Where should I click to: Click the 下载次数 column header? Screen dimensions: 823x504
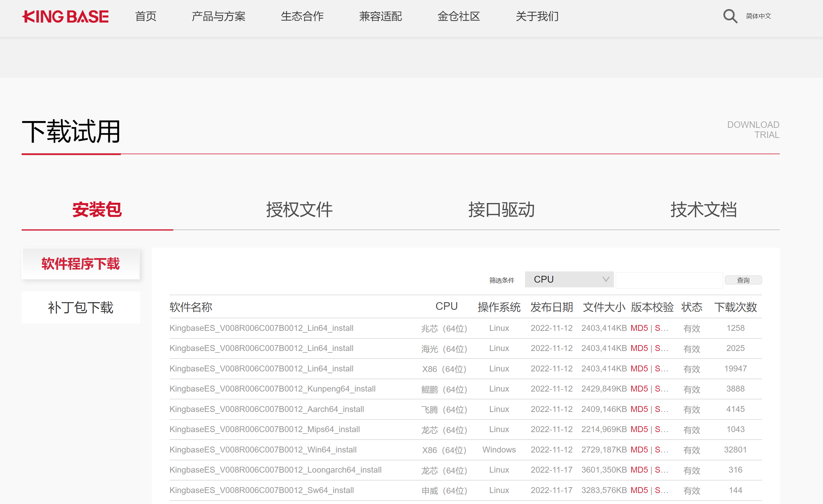(736, 307)
